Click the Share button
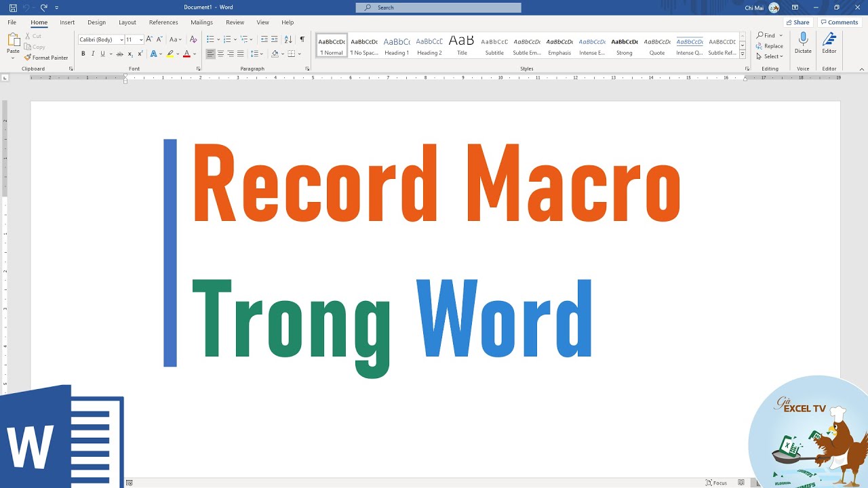 (x=797, y=22)
